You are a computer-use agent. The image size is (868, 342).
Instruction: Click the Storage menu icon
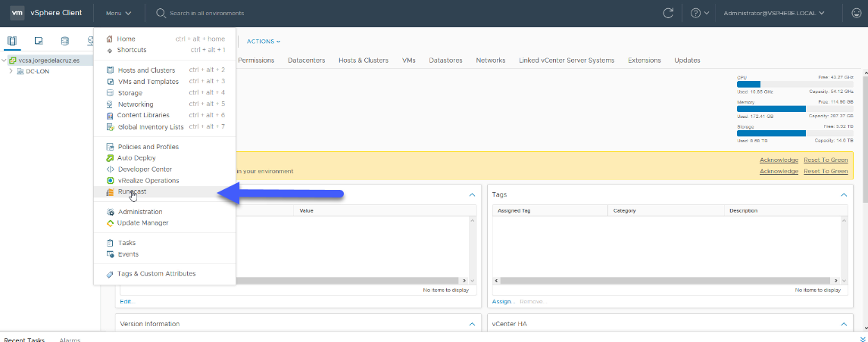click(x=110, y=93)
